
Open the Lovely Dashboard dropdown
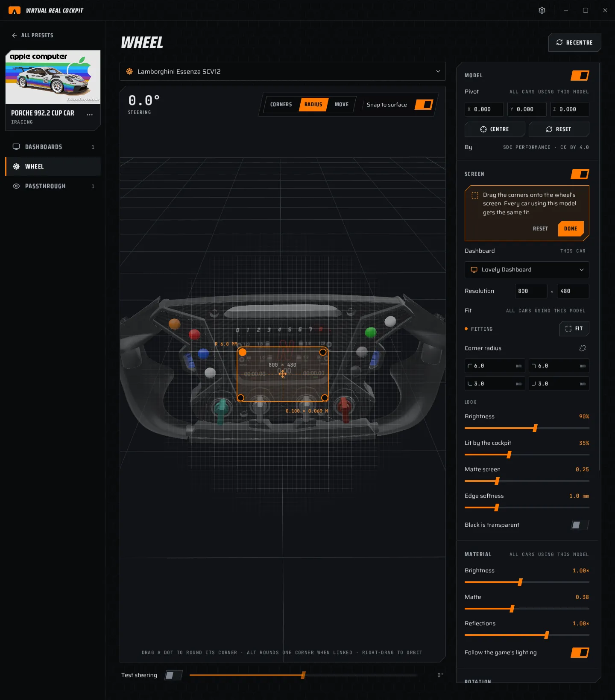[x=527, y=270]
